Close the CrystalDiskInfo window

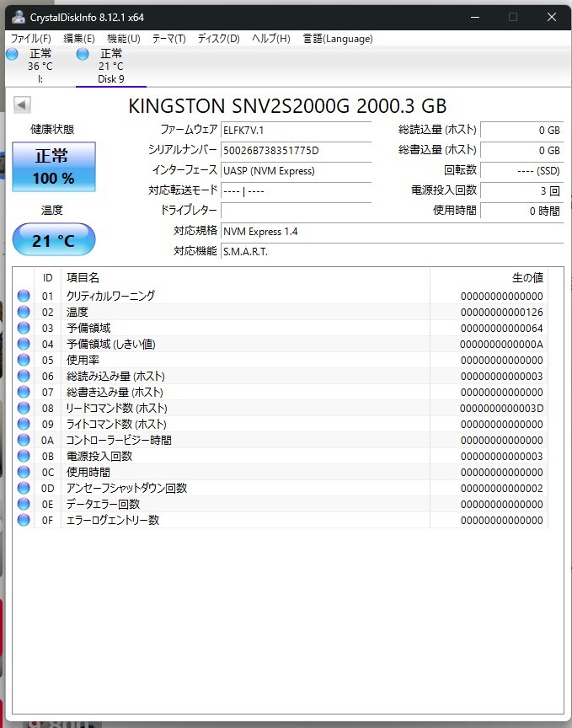[552, 17]
